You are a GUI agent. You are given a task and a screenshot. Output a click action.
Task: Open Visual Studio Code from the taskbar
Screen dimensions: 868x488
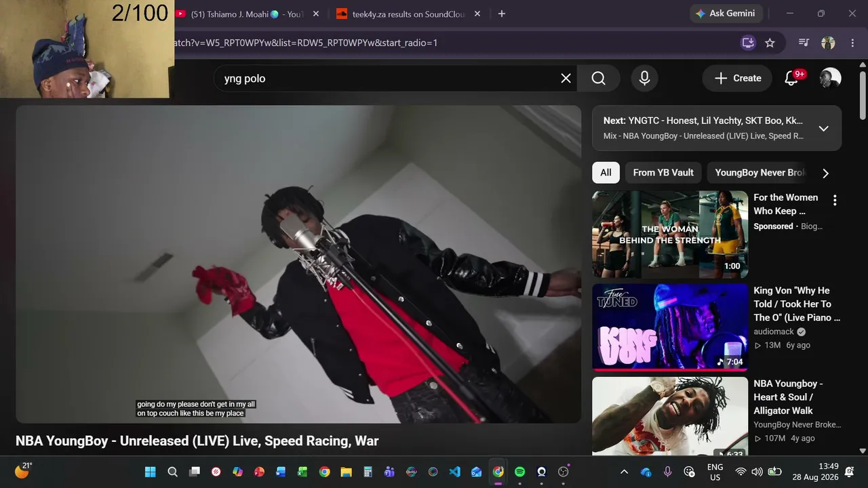455,472
